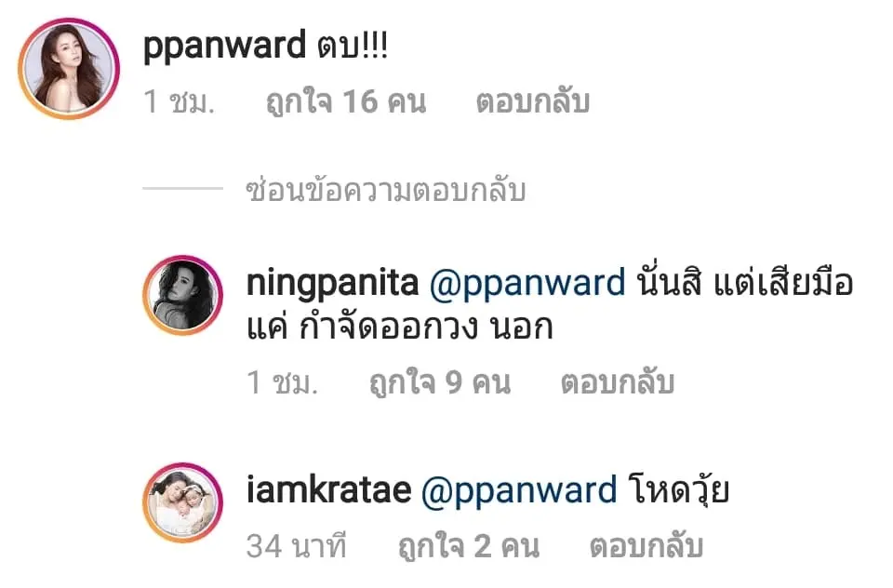This screenshot has width=893, height=588.
Task: Click the comment text ตบ!!!
Action: pyautogui.click(x=353, y=45)
